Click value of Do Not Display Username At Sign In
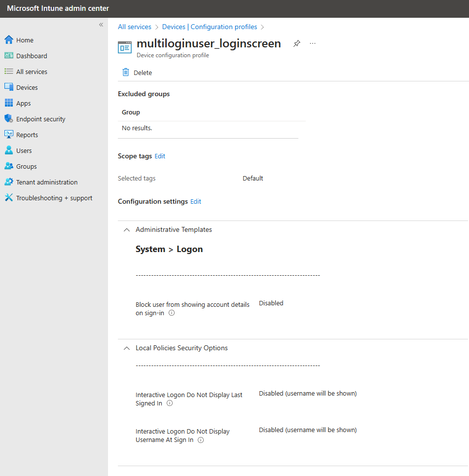Viewport: 469px width, 476px height. pos(308,430)
